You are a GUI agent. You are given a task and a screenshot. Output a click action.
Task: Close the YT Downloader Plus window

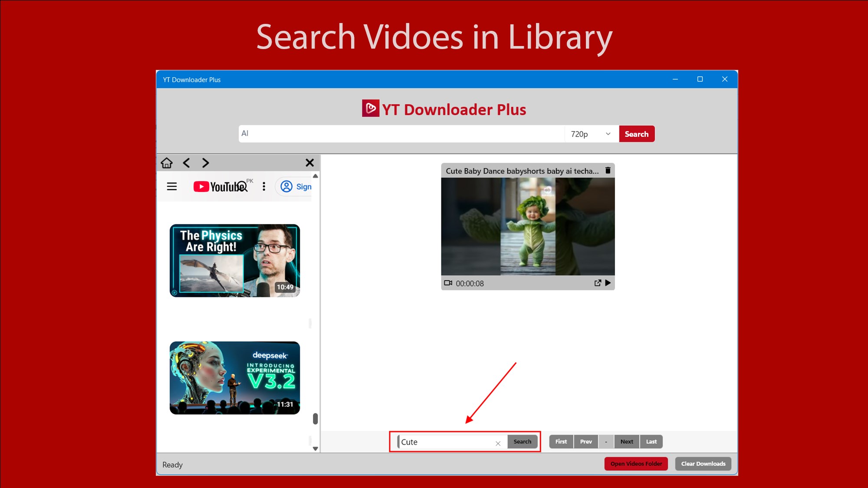tap(725, 79)
